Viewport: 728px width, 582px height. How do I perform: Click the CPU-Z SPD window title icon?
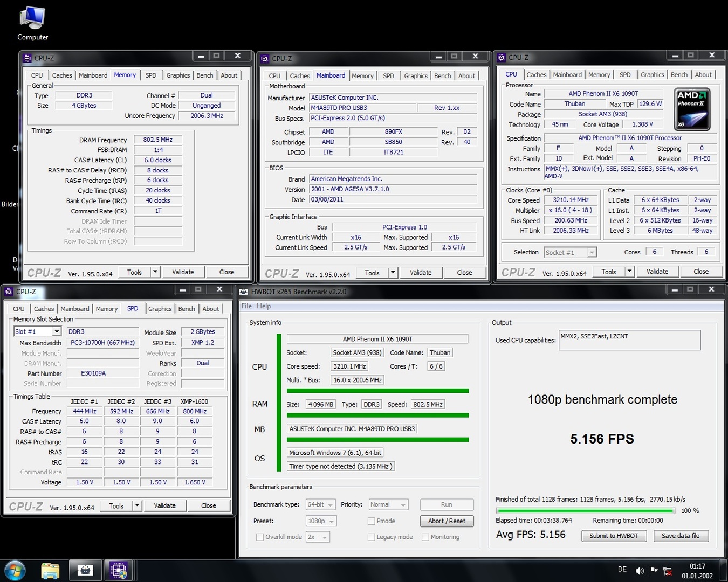[x=9, y=292]
